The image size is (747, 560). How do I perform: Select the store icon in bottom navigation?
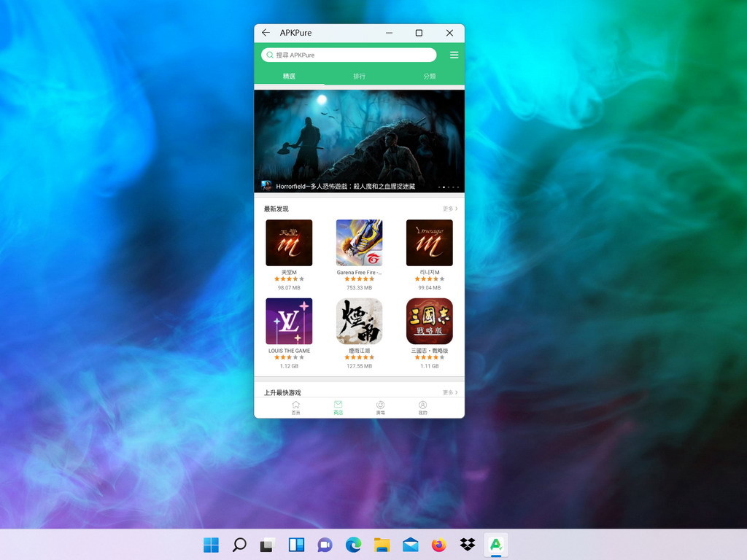point(338,408)
